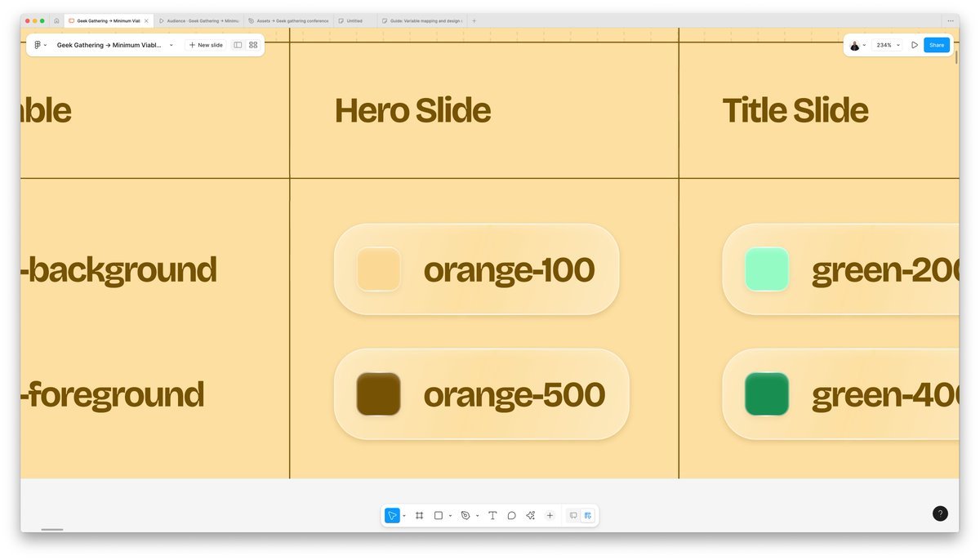Open the AI actions tool
980x560 pixels.
click(x=531, y=516)
